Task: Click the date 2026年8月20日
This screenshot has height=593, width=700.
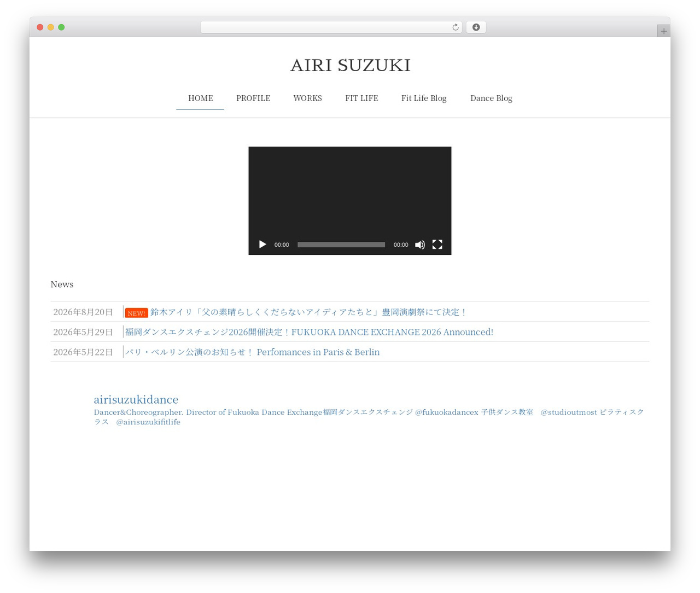Action: pos(83,312)
